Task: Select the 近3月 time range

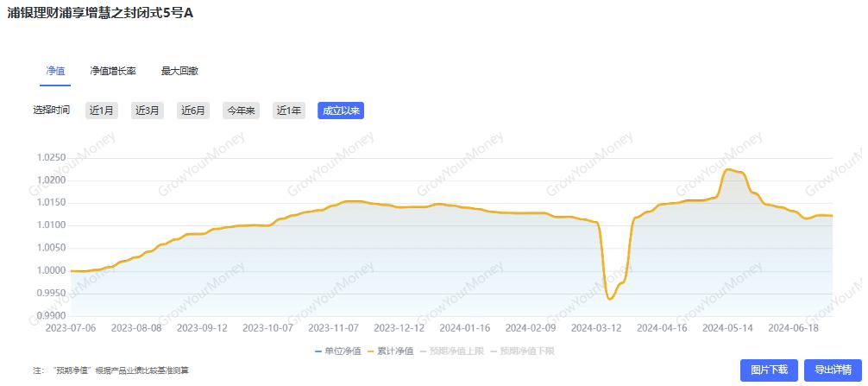Action: [x=148, y=111]
